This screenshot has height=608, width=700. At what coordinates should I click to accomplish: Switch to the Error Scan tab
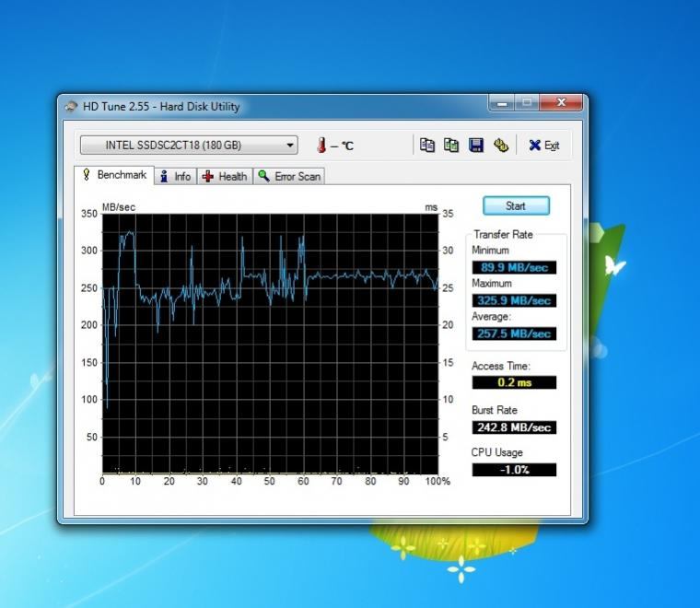[289, 176]
